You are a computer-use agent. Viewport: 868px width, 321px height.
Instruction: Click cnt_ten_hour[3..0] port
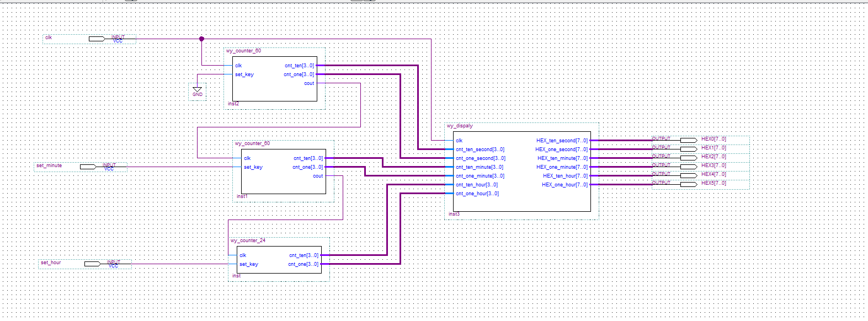click(477, 185)
